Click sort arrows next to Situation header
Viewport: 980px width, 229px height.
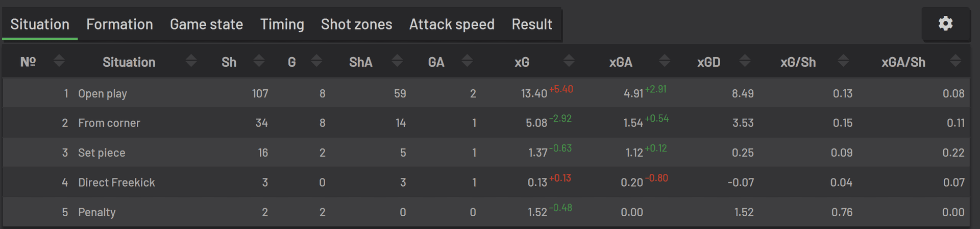coord(191,61)
